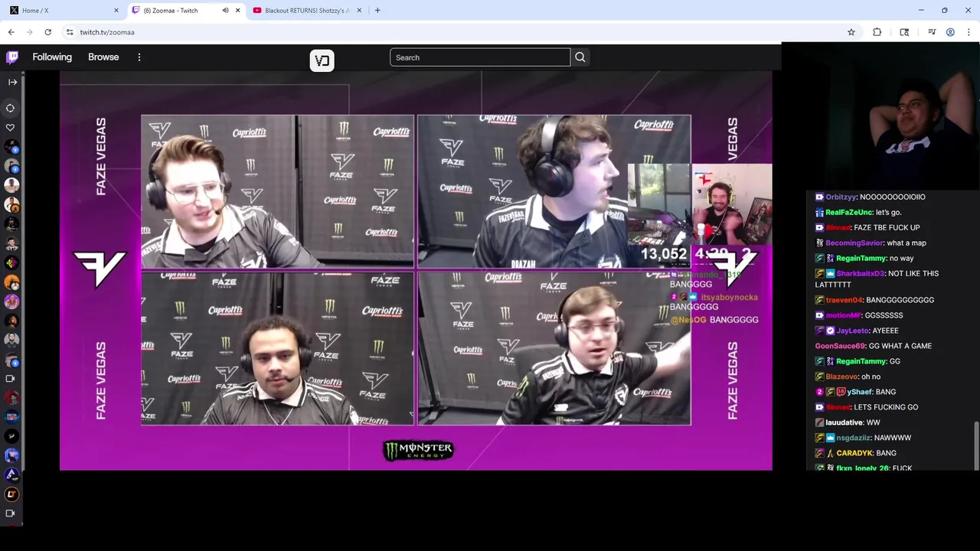Close the Home / X tab

point(116,11)
